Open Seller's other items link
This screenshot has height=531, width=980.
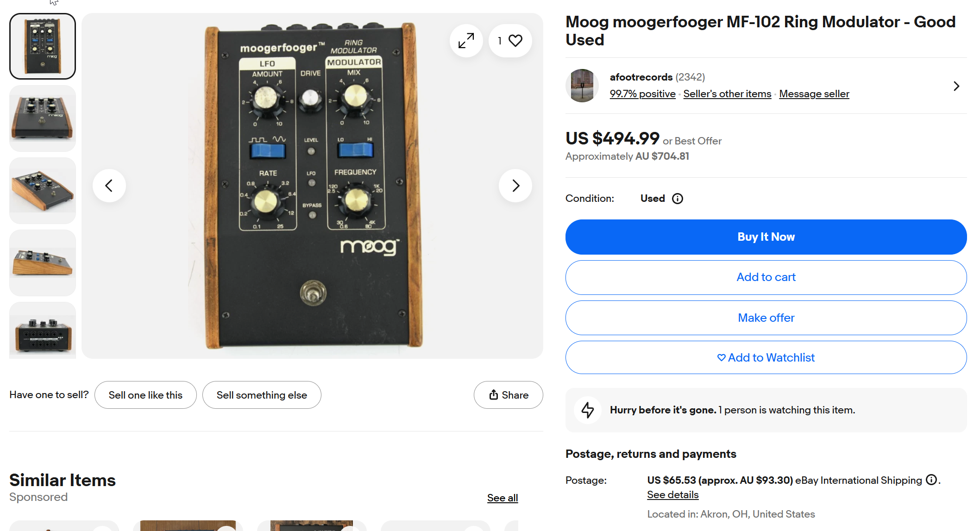pos(727,94)
